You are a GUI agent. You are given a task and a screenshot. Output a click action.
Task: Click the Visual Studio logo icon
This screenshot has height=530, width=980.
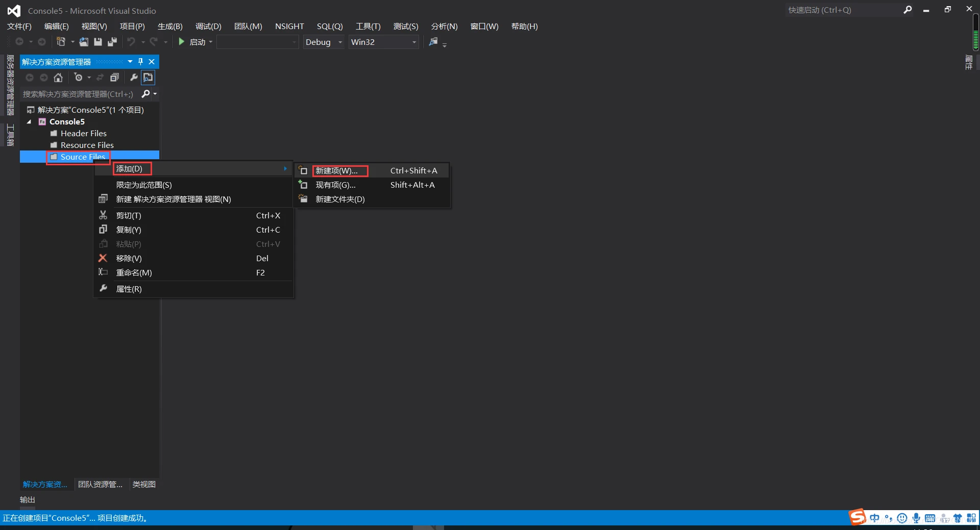[14, 11]
